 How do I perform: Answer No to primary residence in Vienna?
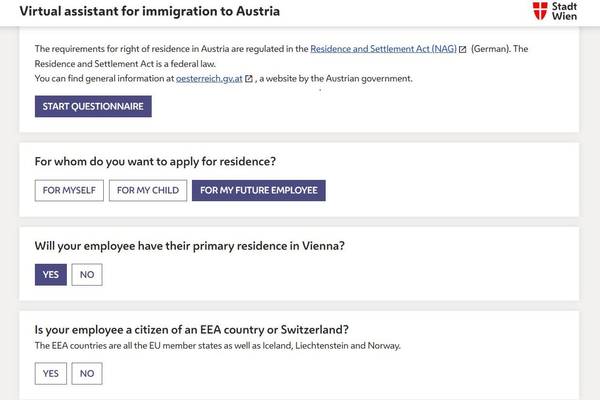[x=87, y=275]
